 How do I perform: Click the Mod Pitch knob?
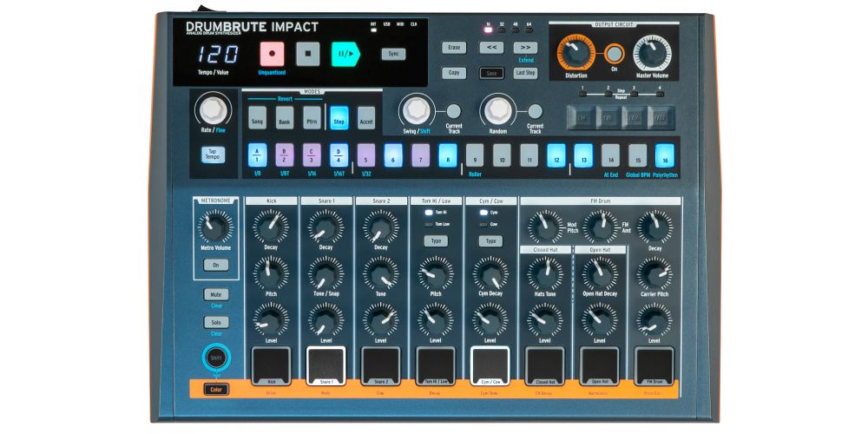point(545,227)
